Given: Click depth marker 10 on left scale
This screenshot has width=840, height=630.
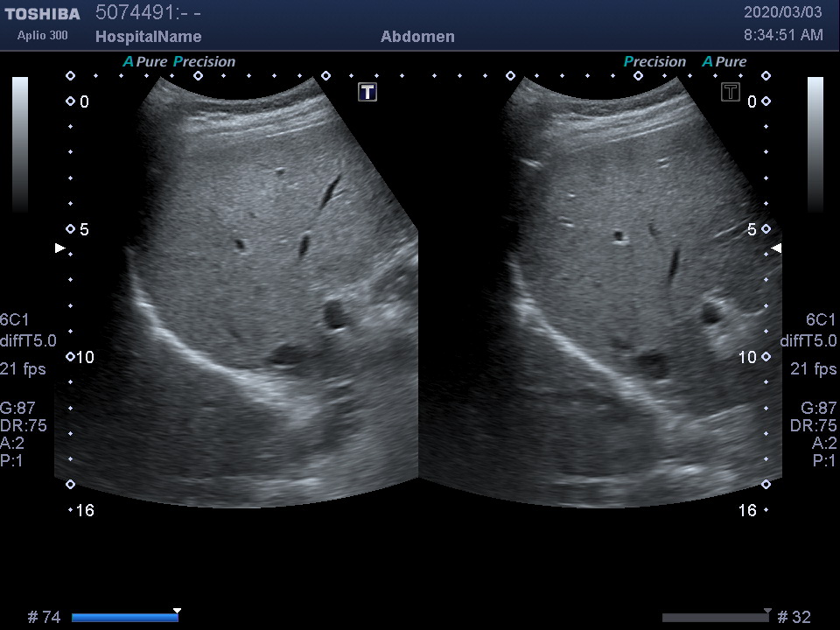Looking at the screenshot, I should [x=85, y=357].
